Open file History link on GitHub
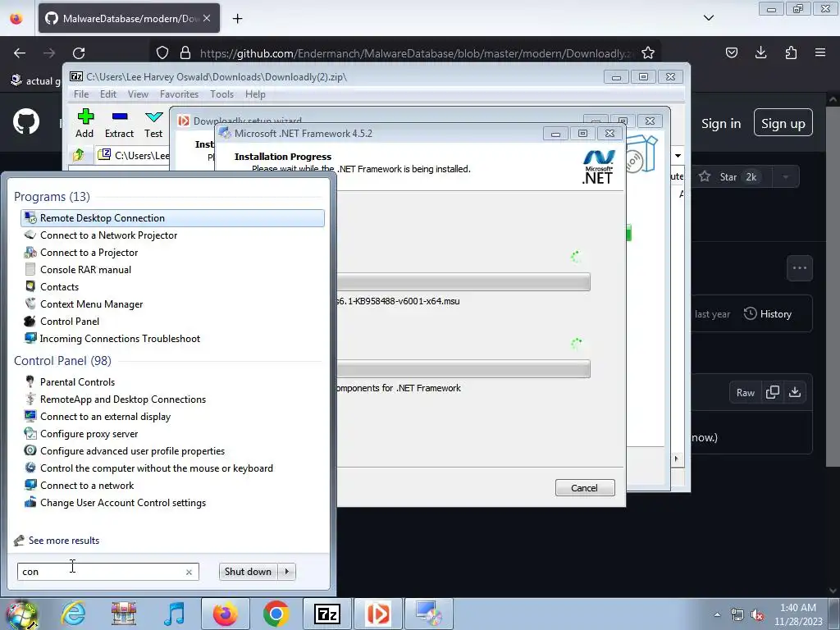Screen dimensions: 840x630 [768, 314]
